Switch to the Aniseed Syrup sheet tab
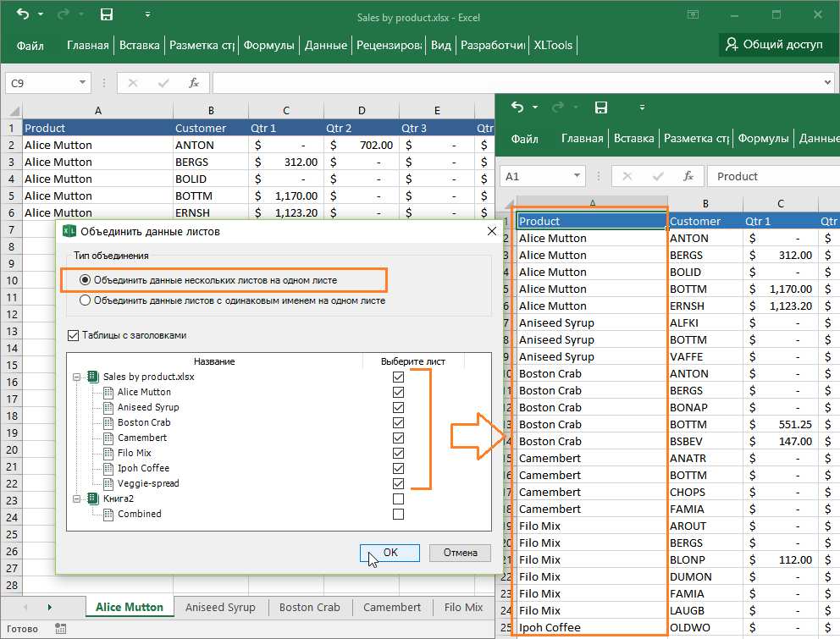This screenshot has height=639, width=840. pyautogui.click(x=220, y=607)
